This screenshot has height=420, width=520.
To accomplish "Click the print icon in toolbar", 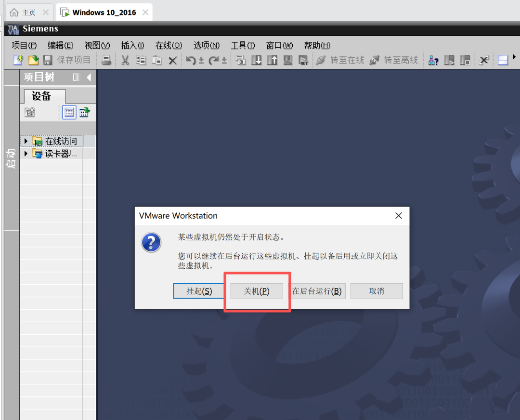I will point(106,60).
